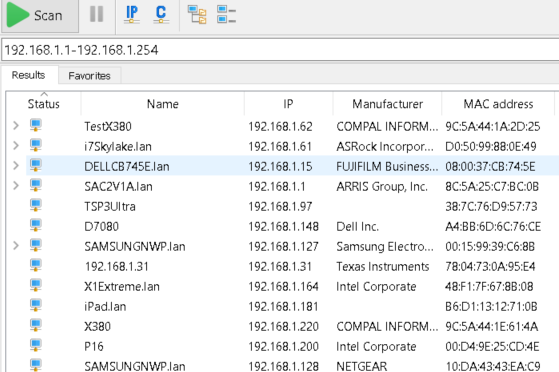Select the D7080 device name
The width and height of the screenshot is (559, 372).
(101, 226)
